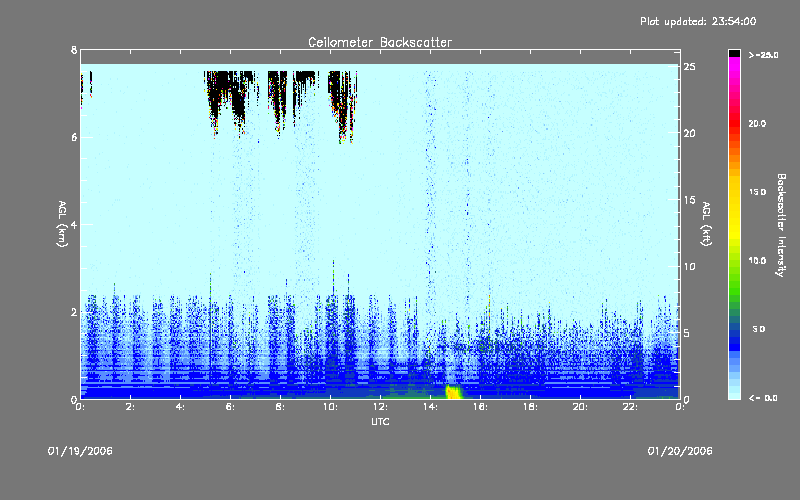This screenshot has width=800, height=500.
Task: Click the 'AGL (kft)' axis label
Action: click(707, 223)
